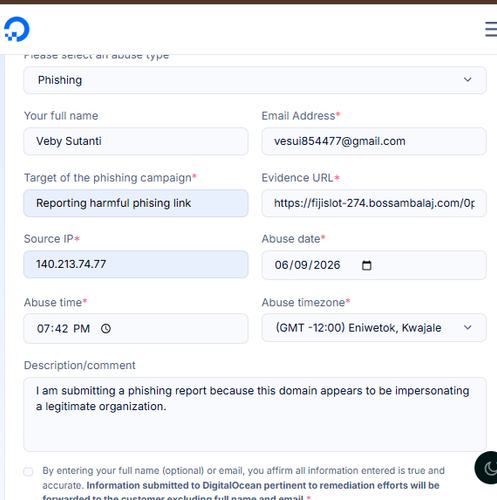
Task: Click the Abuse date value 06/09/2026
Action: 307,265
